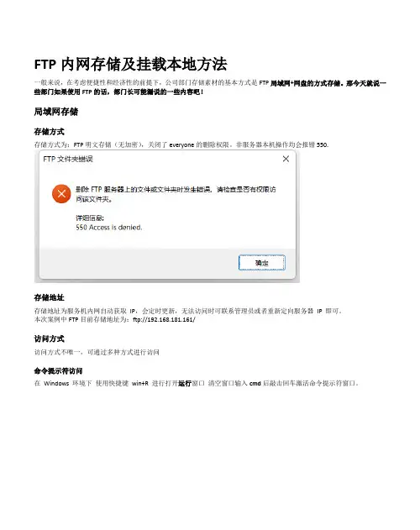
Task: Click the bold 运行 word
Action: pos(185,383)
